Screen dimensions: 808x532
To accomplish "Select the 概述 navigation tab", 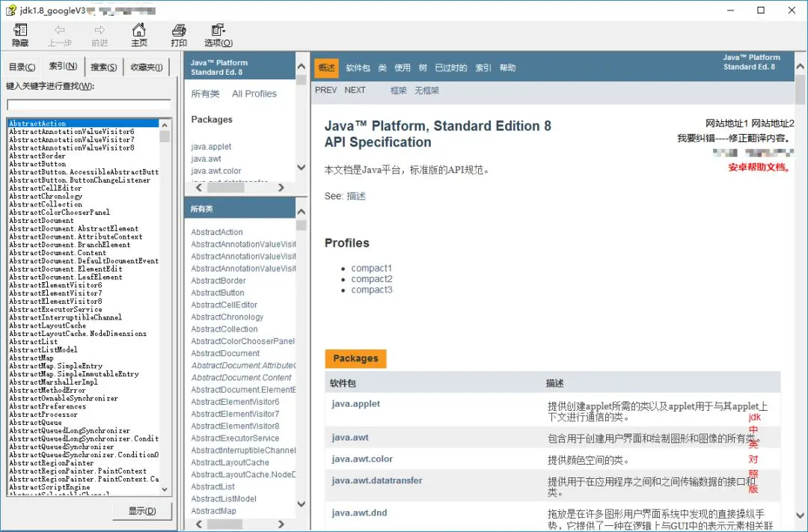I will (327, 67).
